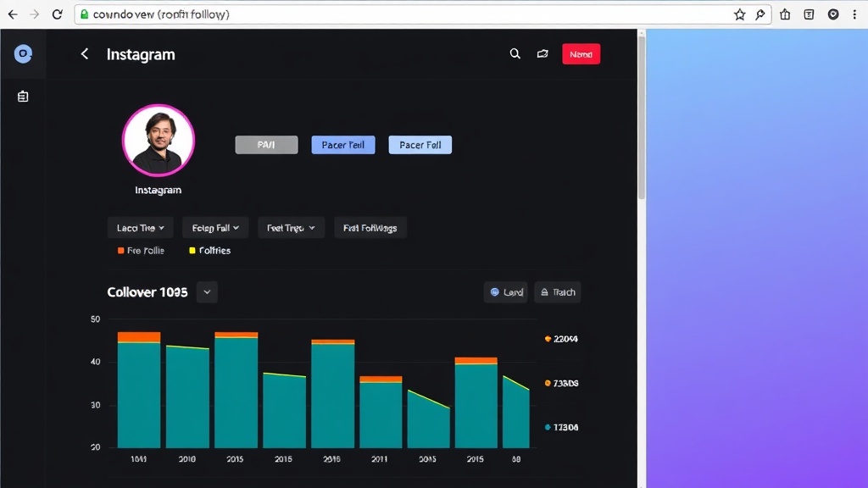Click the folder icon beside search
868x488 pixels.
pos(542,54)
